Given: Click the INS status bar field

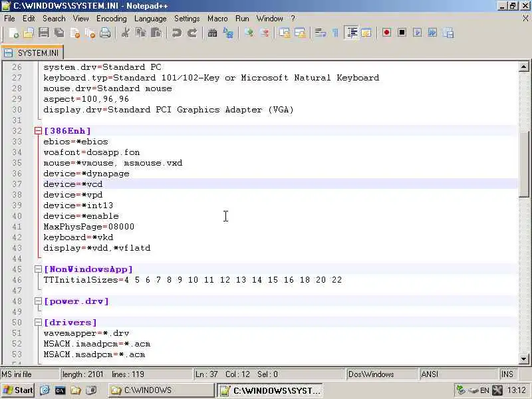Looking at the screenshot, I should point(507,374).
